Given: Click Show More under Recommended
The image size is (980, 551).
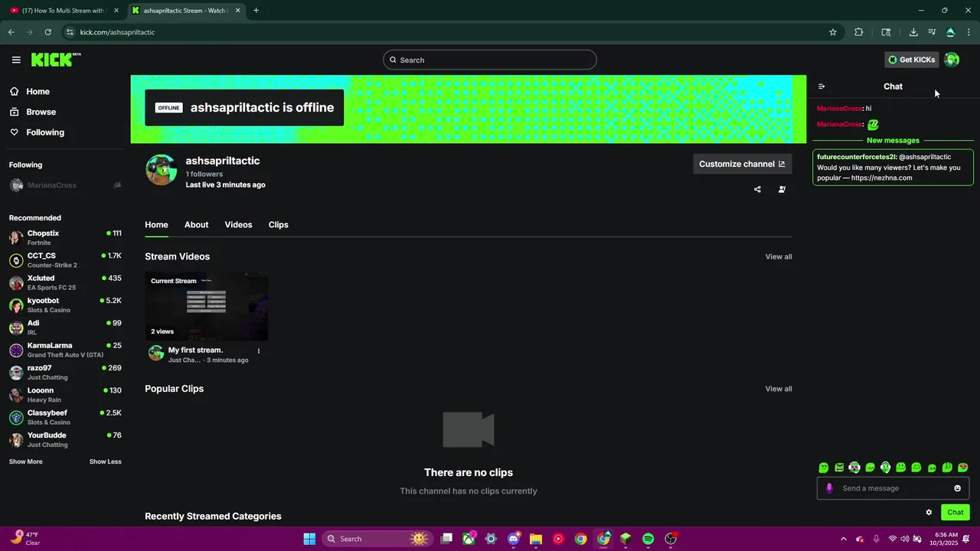Looking at the screenshot, I should coord(26,461).
